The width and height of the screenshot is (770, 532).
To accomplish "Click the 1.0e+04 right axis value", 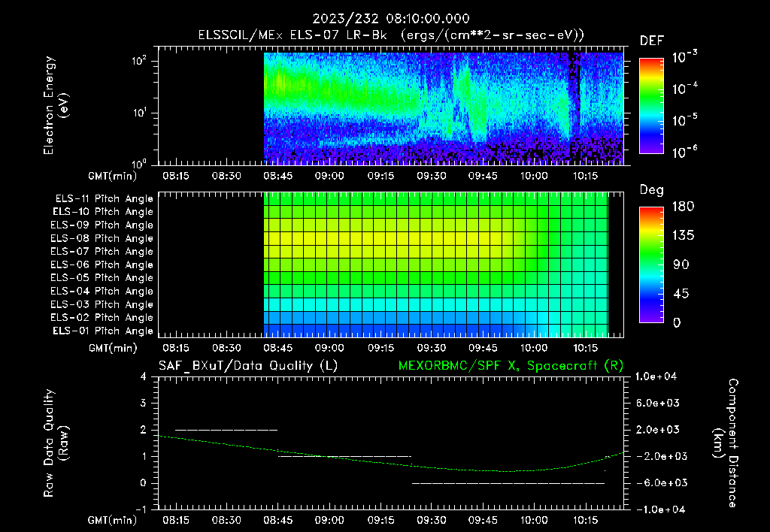I will 656,376.
